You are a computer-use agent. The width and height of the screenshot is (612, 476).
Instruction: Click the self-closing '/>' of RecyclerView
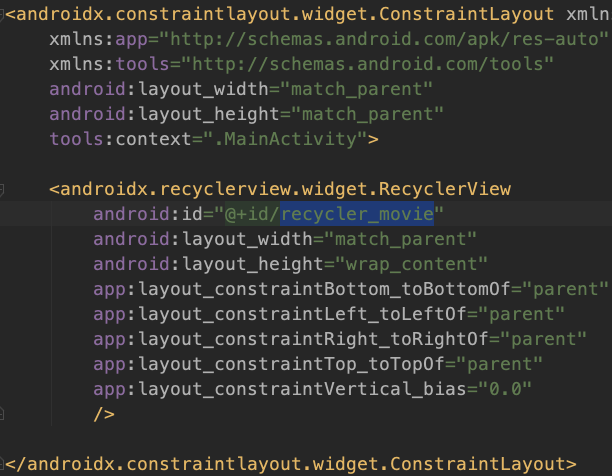click(104, 414)
